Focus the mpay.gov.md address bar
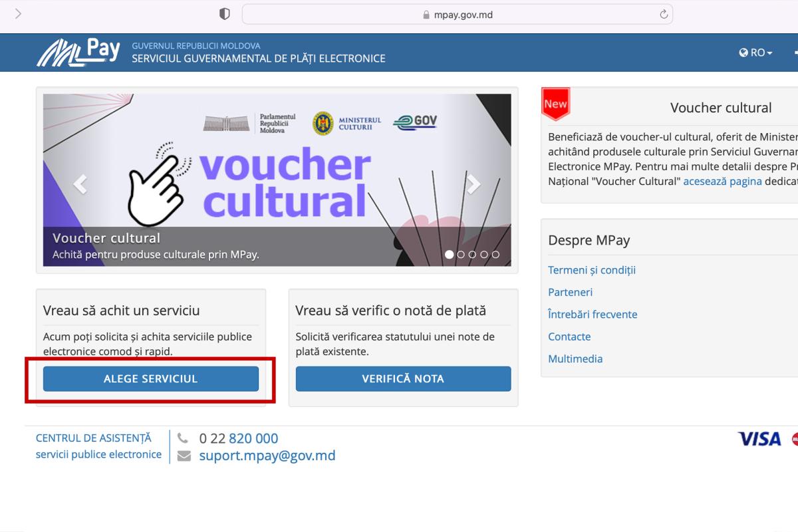This screenshot has height=532, width=798. 458,14
